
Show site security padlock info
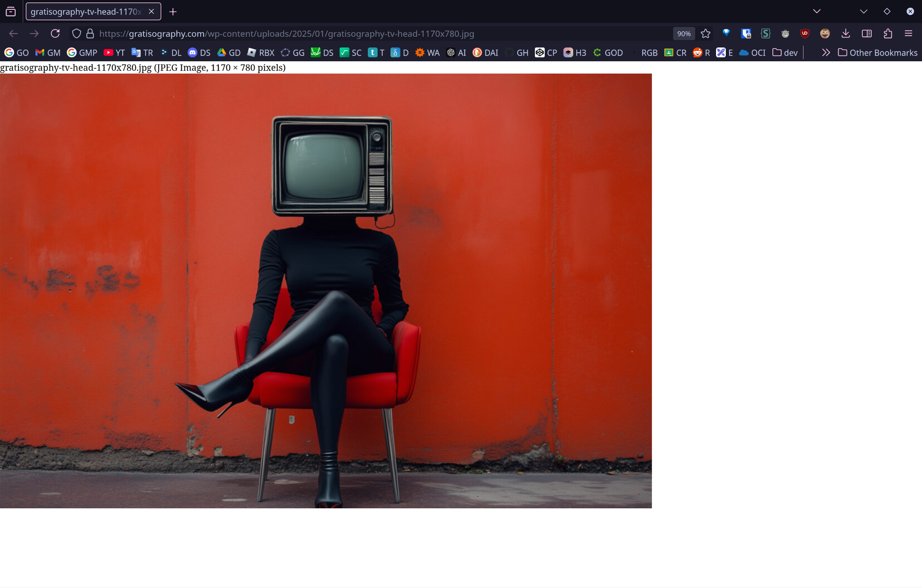point(90,34)
